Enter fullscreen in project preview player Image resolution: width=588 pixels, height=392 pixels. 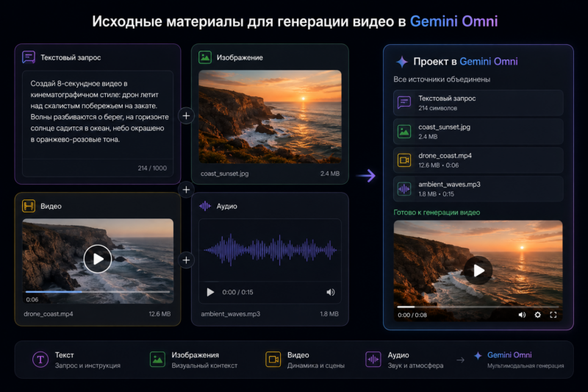(553, 315)
